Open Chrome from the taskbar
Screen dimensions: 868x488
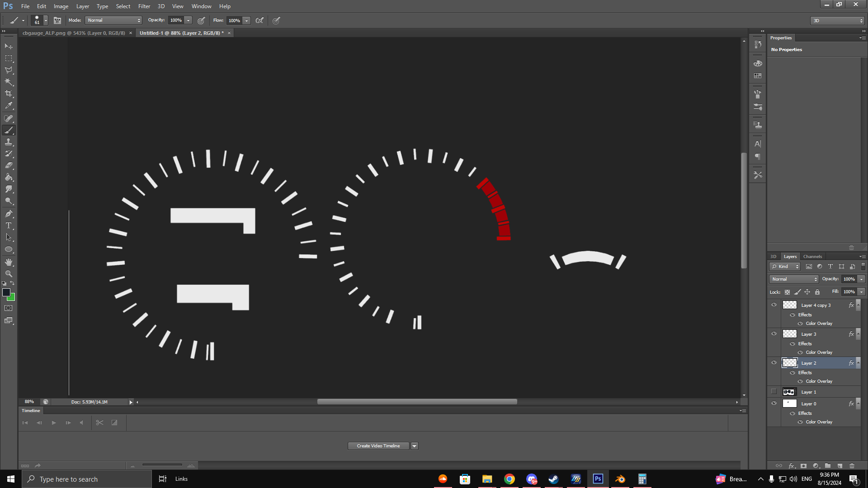point(509,479)
